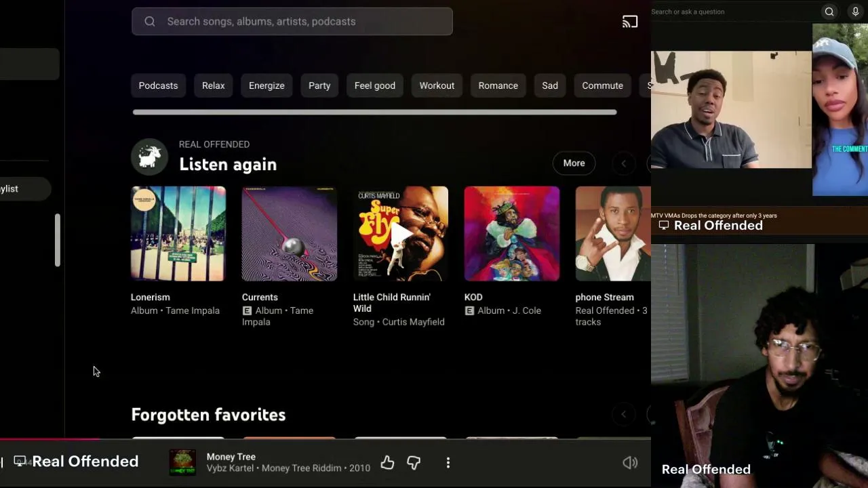868x488 pixels.
Task: Click the microphone icon in the top-right panel
Action: pos(855,12)
